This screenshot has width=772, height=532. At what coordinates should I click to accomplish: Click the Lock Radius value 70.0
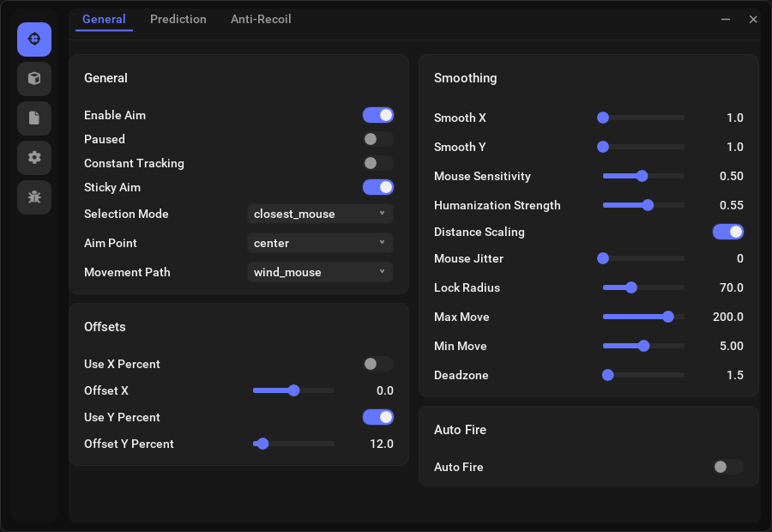tap(731, 287)
